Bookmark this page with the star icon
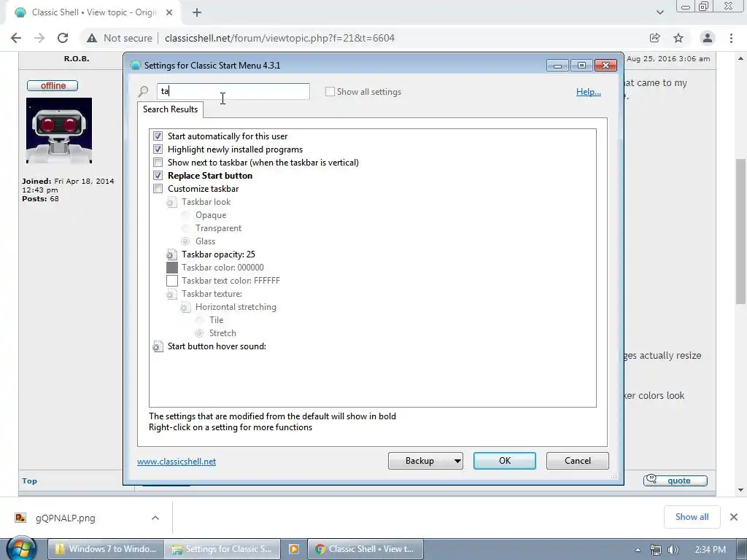The image size is (747, 560). [x=678, y=38]
